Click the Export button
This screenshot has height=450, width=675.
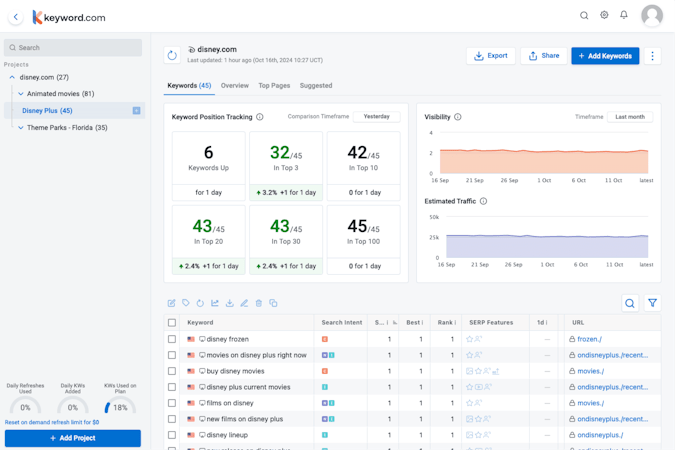(491, 56)
